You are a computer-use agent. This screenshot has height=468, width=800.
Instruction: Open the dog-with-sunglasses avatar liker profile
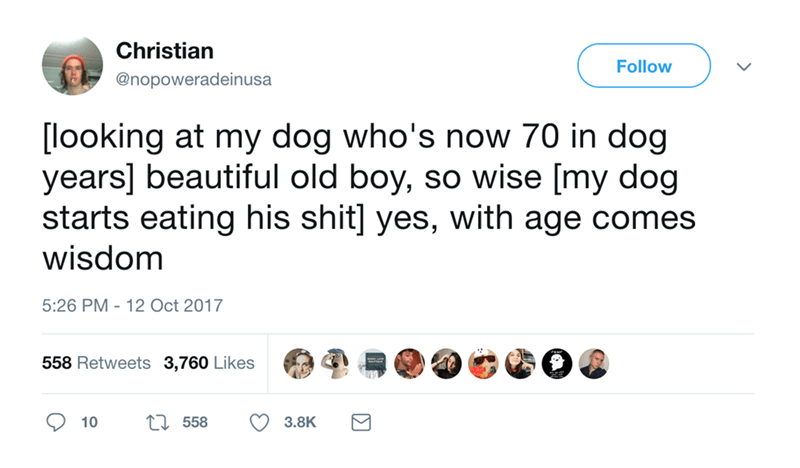coord(481,363)
